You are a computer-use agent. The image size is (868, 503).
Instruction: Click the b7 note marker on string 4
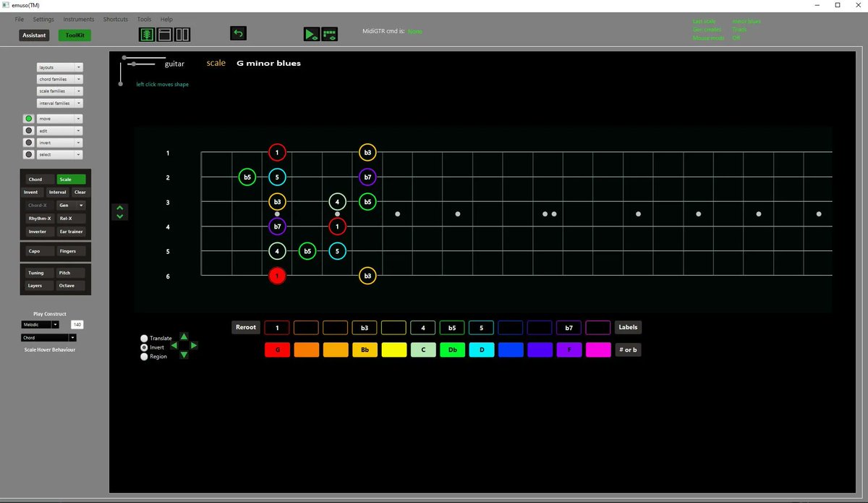pyautogui.click(x=277, y=227)
